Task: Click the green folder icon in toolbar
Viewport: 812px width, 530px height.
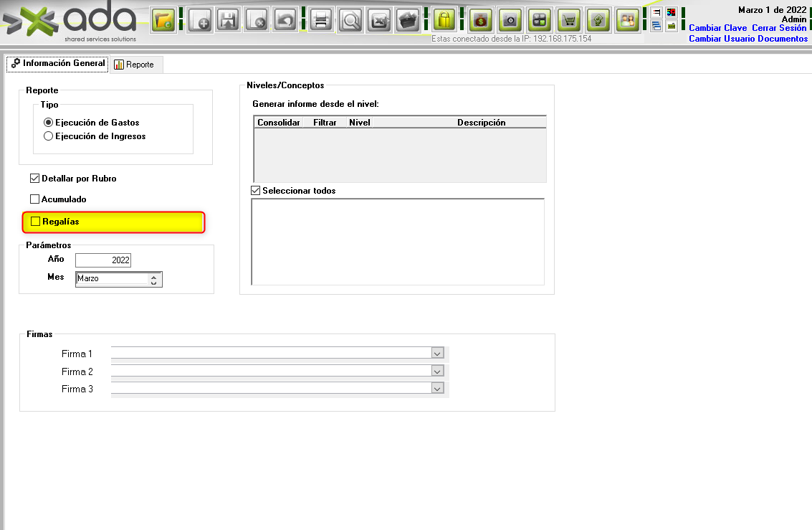Action: point(163,20)
